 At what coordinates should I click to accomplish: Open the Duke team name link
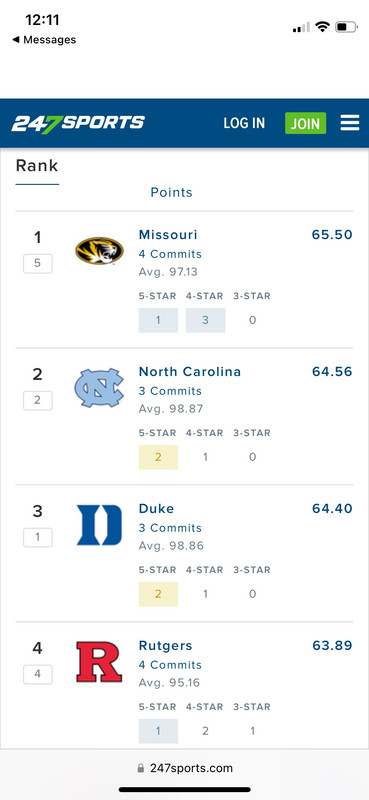156,509
